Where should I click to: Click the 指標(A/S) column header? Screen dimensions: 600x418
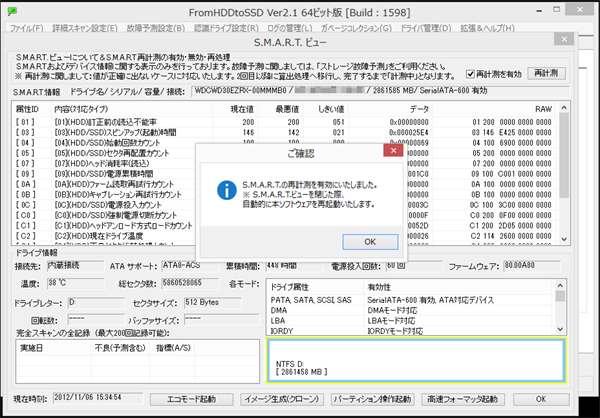[x=173, y=348]
